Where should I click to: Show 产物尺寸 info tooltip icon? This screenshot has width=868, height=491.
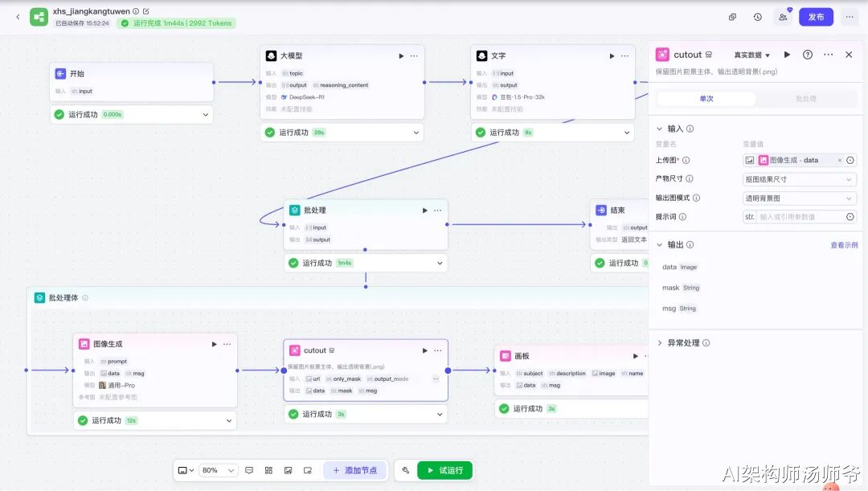point(690,178)
